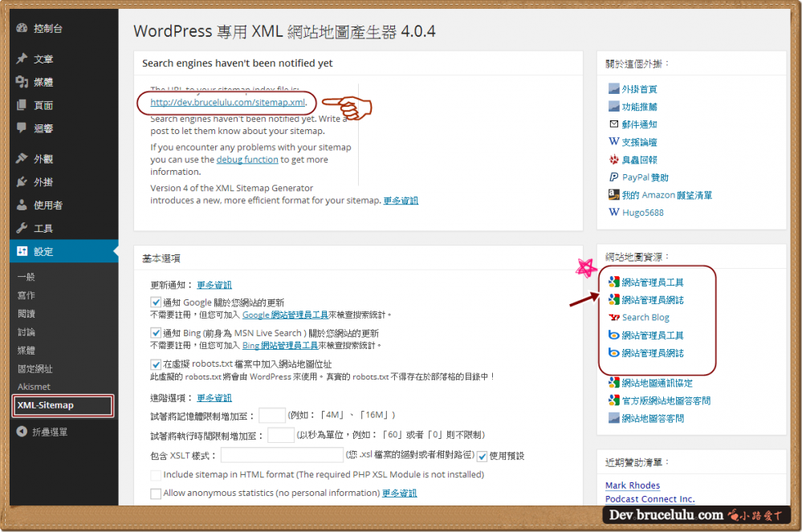Toggle the virtual robots.txt sitemap checkbox
Screen dimensions: 802x532
click(156, 364)
